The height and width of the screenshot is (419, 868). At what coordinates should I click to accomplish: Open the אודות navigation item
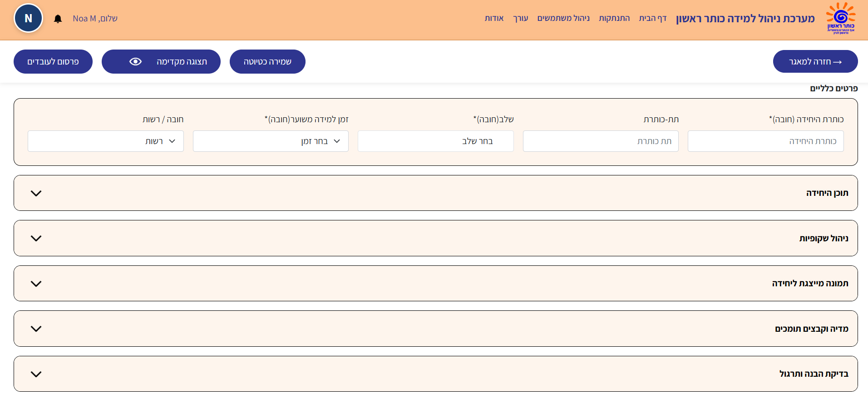point(494,18)
